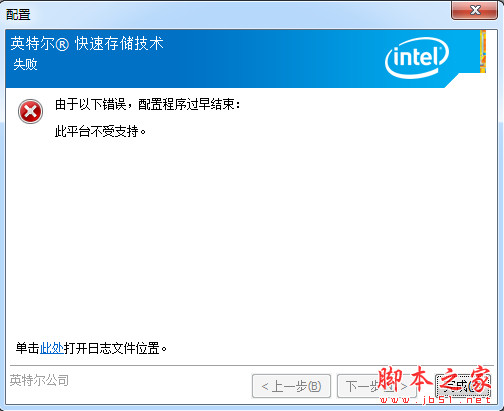504x411 pixels.
Task: Click the 脚本之家 red watermark logo
Action: (434, 379)
